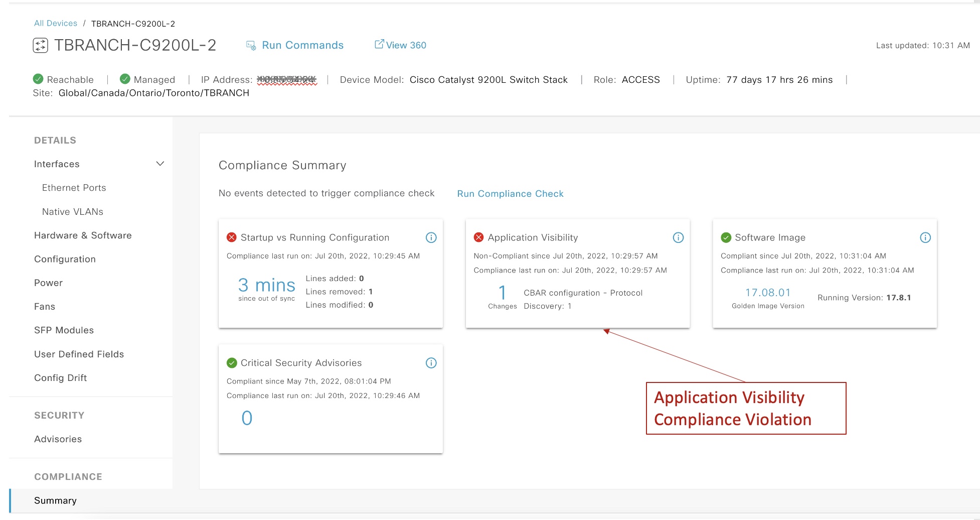Open Hardware & Software details
The height and width of the screenshot is (520, 980).
coord(83,235)
